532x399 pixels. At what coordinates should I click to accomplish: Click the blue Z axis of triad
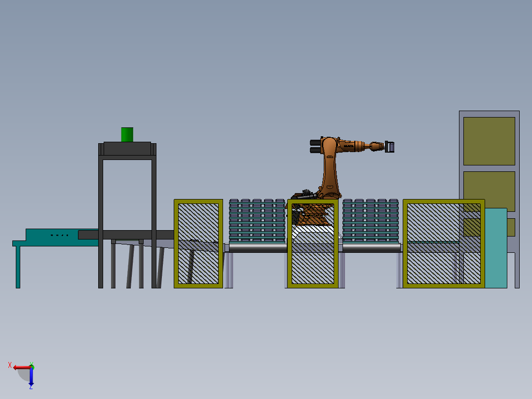pos(31,377)
